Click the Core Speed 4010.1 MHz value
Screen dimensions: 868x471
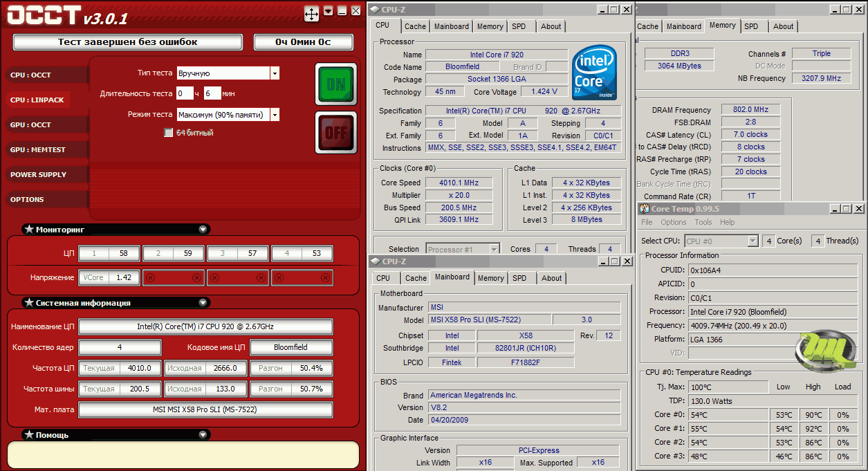pyautogui.click(x=459, y=183)
